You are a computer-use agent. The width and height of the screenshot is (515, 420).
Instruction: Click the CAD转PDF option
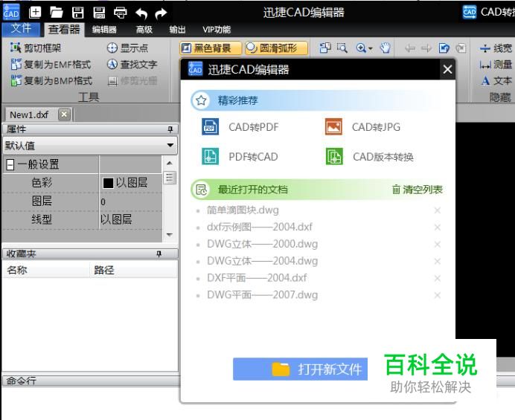click(240, 127)
